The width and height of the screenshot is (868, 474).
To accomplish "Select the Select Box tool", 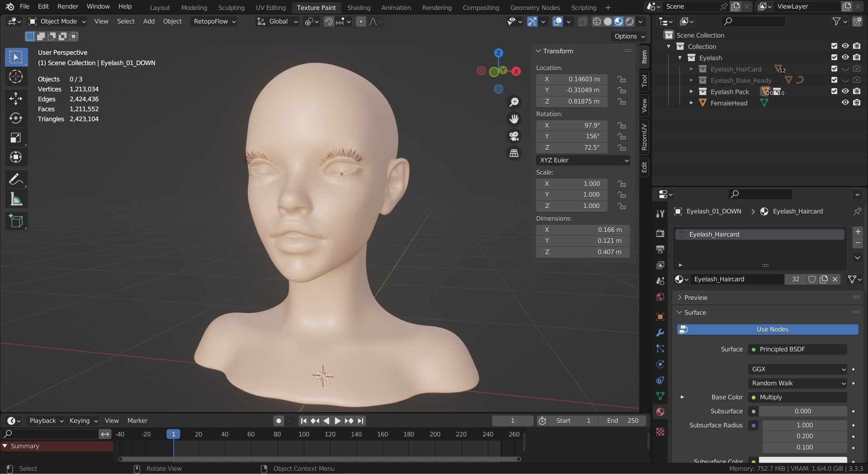I will (16, 57).
